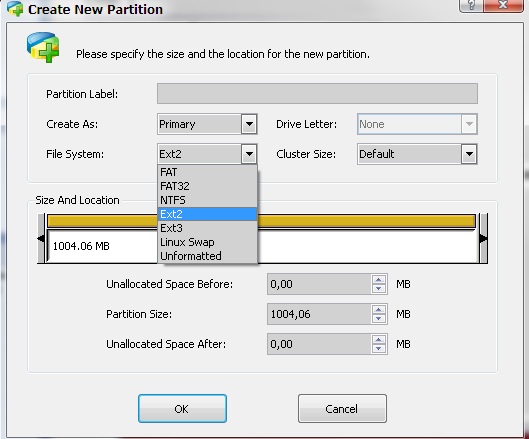Click the new partition disk icon
This screenshot has height=439, width=529.
[44, 47]
